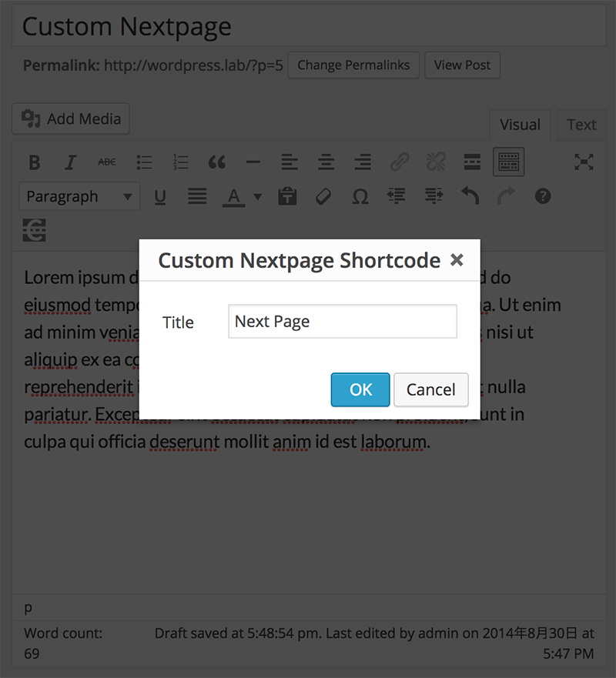This screenshot has width=616, height=678.
Task: Undo the last edit
Action: pyautogui.click(x=470, y=197)
